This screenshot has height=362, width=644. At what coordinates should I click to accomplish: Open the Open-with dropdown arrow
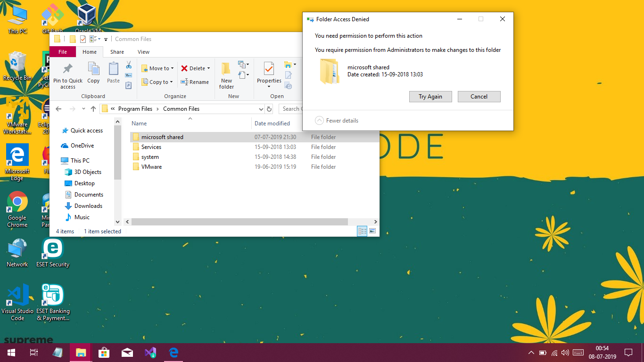pyautogui.click(x=295, y=65)
